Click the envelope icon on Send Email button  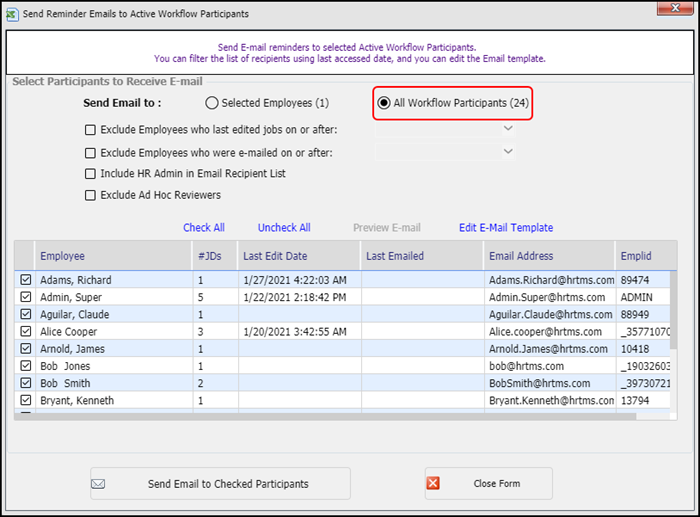click(99, 484)
